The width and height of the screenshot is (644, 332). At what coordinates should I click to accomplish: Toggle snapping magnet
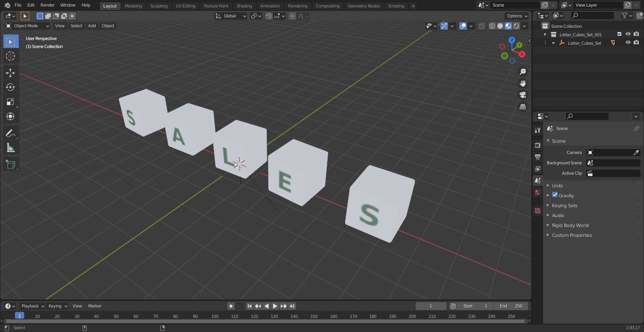(x=269, y=16)
